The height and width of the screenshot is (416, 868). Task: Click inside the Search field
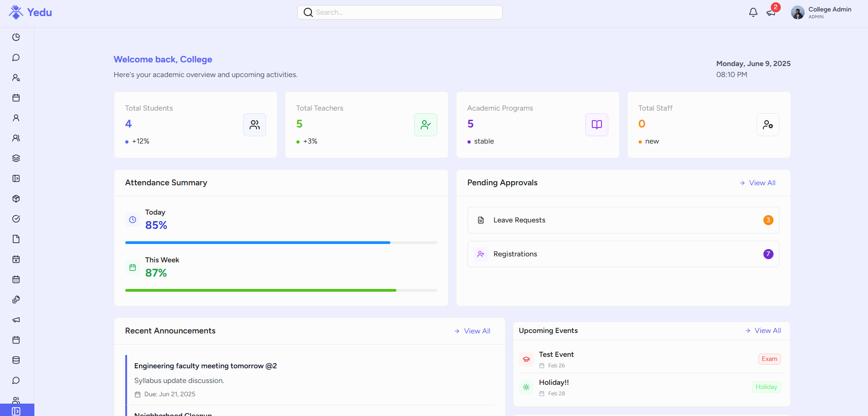coord(400,12)
